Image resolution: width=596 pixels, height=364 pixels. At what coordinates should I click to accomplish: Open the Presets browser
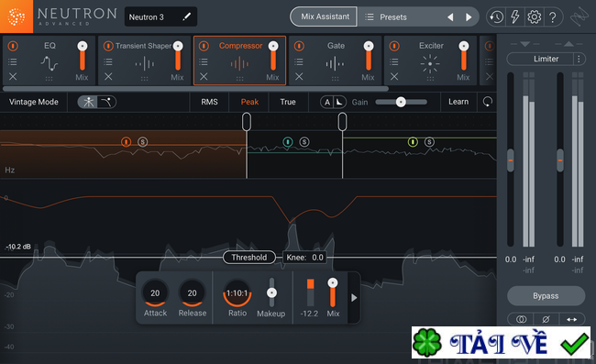pyautogui.click(x=393, y=17)
